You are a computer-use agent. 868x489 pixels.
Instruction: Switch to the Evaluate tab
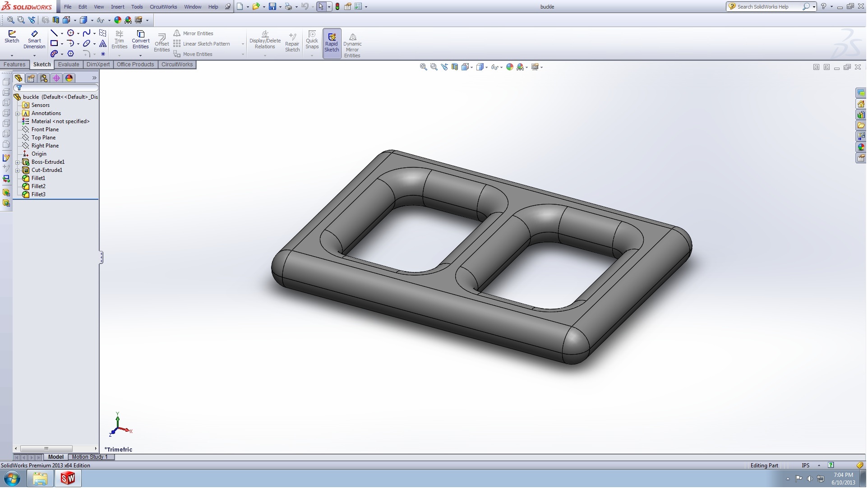point(69,65)
